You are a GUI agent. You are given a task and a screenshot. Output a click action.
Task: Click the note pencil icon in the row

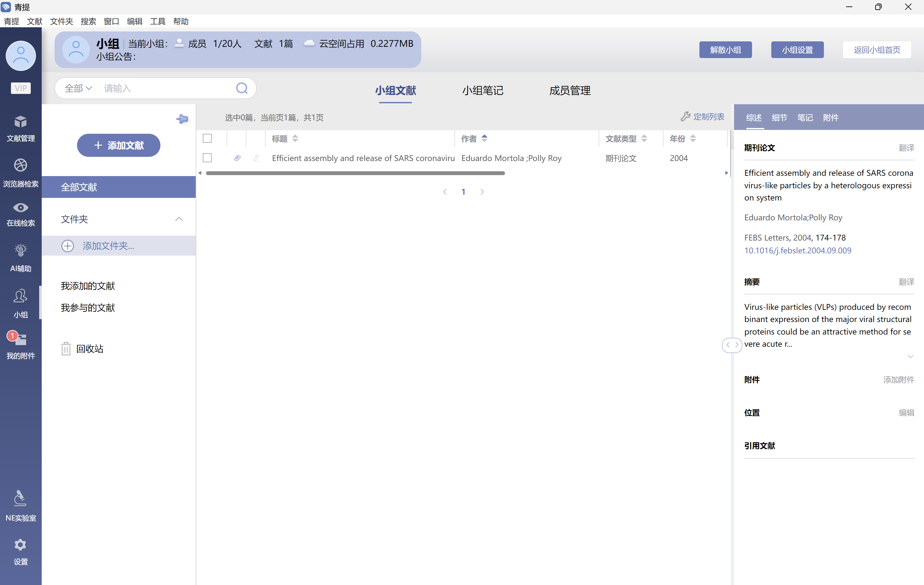(256, 158)
